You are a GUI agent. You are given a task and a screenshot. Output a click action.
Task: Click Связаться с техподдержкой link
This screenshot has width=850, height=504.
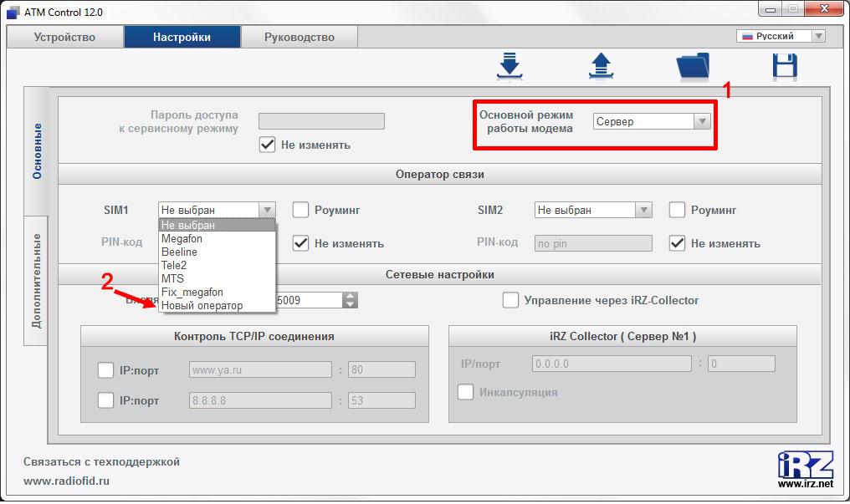point(101,461)
